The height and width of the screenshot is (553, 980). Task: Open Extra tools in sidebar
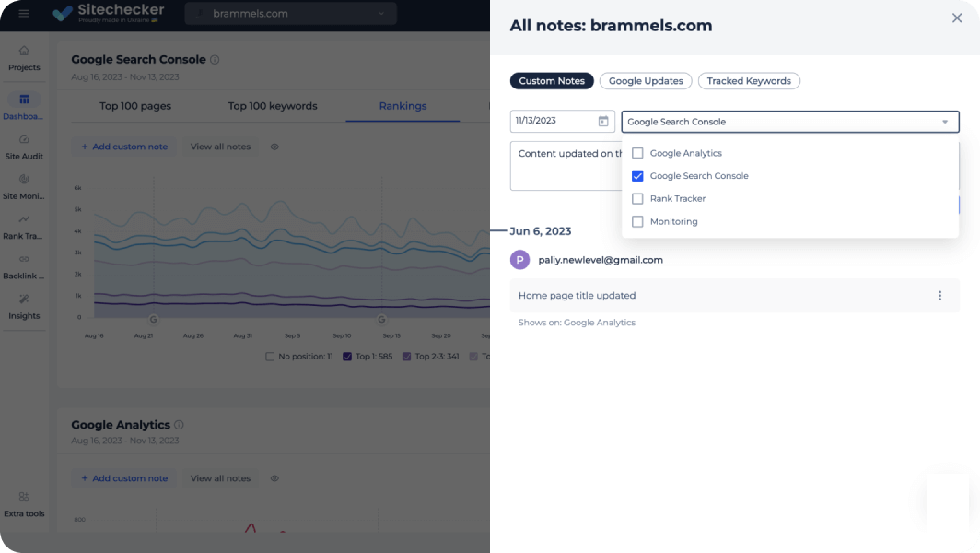(24, 505)
